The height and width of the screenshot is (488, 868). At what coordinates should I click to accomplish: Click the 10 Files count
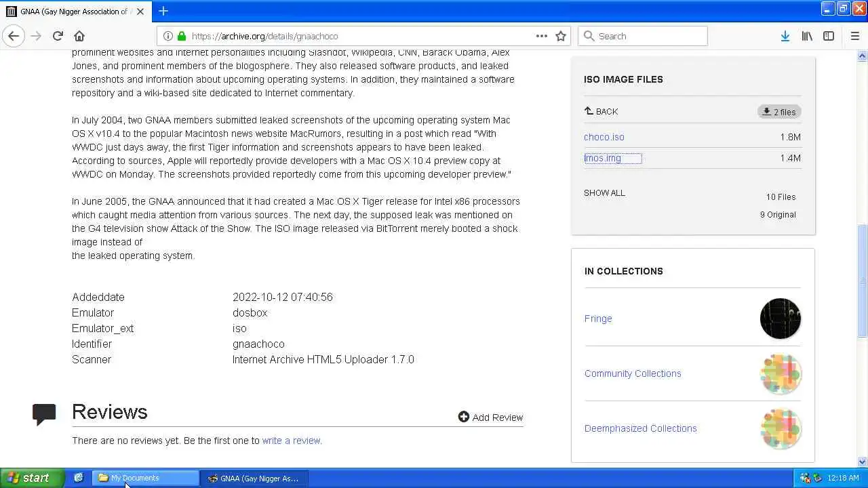pos(781,197)
